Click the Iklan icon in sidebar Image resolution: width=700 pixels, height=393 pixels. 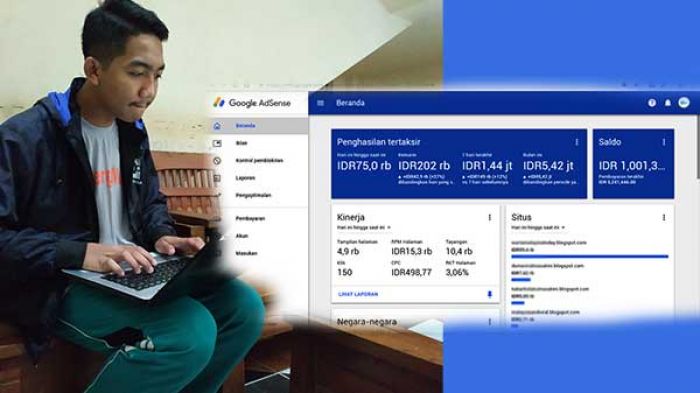[x=217, y=143]
